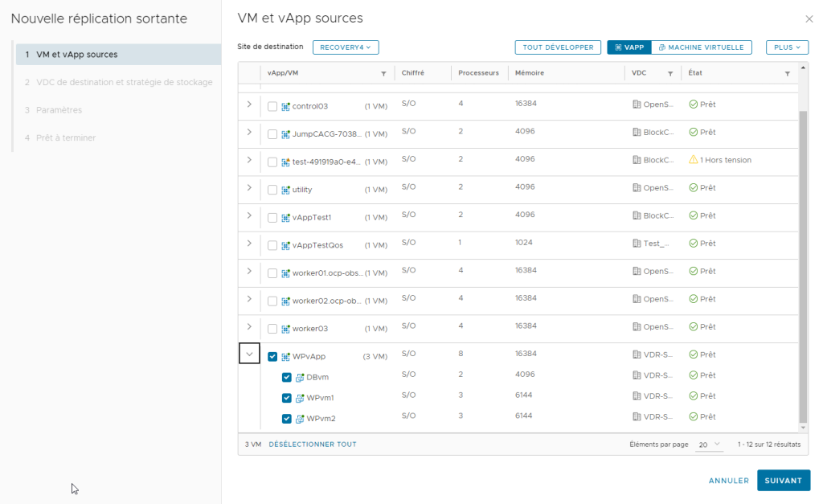Open the items per page dropdown
823x504 pixels.
[x=709, y=445]
